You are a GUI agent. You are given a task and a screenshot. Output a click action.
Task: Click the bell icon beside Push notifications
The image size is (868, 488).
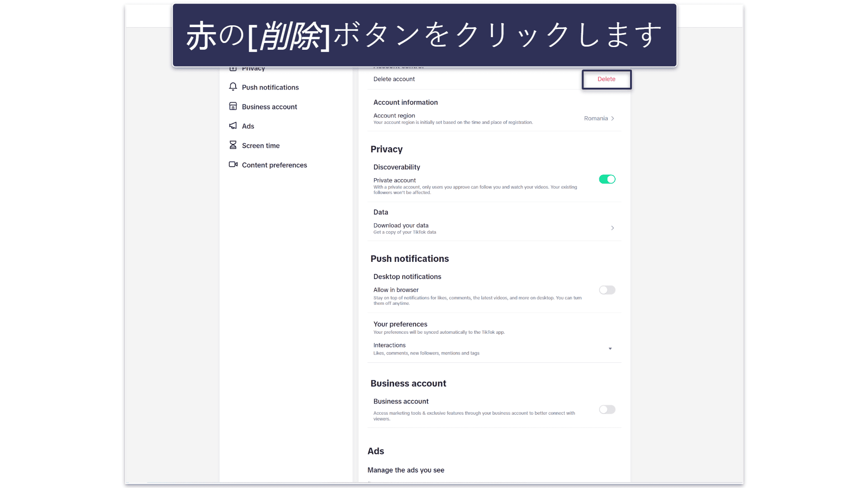233,87
